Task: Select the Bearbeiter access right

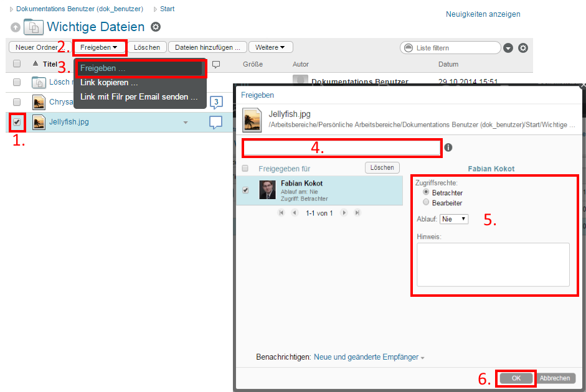Action: click(x=426, y=202)
